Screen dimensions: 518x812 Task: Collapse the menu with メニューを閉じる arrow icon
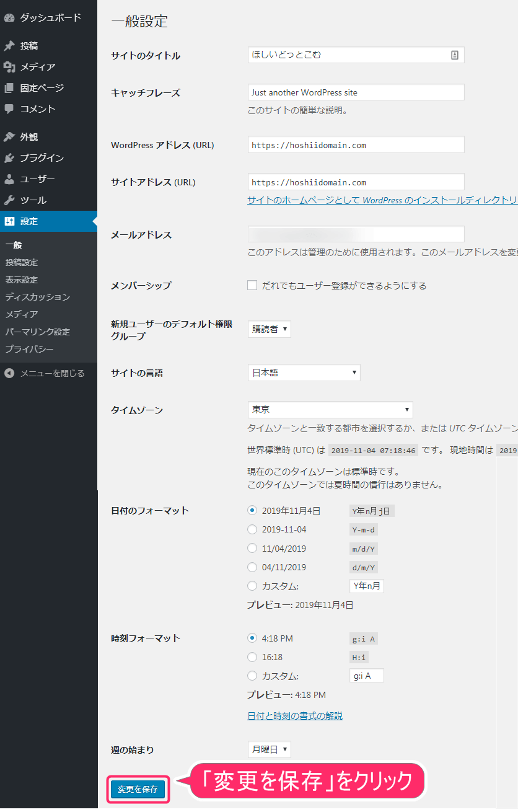[9, 373]
